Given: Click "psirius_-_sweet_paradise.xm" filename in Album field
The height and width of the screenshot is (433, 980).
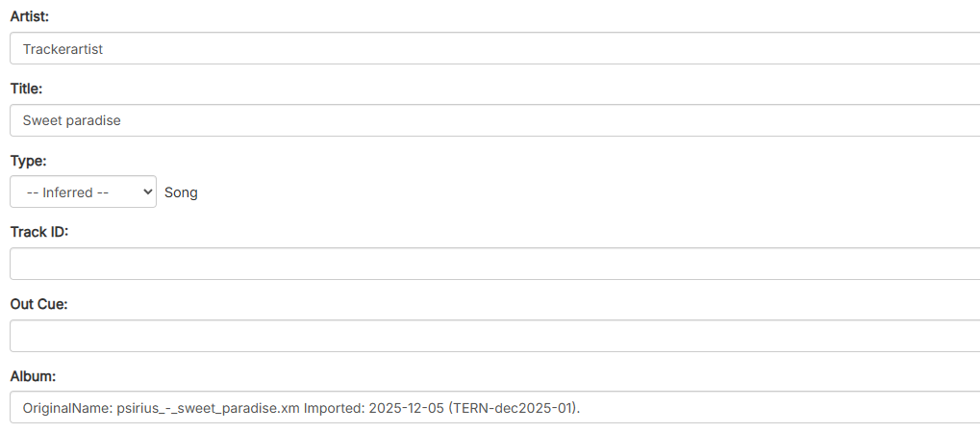Looking at the screenshot, I should [208, 408].
